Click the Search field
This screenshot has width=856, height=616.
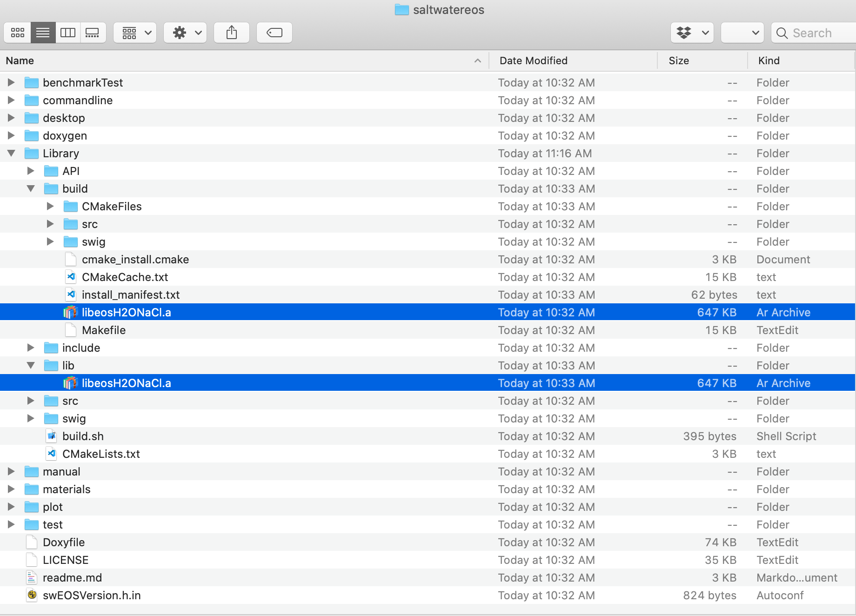pyautogui.click(x=813, y=33)
